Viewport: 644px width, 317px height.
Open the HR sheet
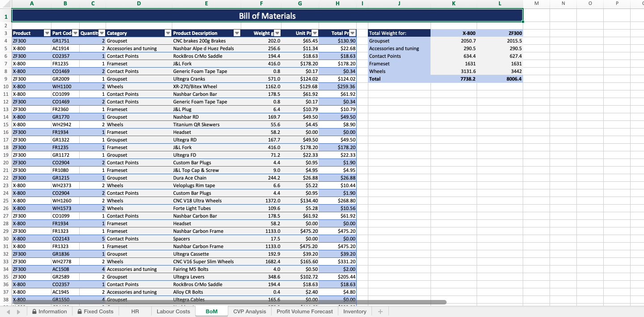pyautogui.click(x=134, y=311)
